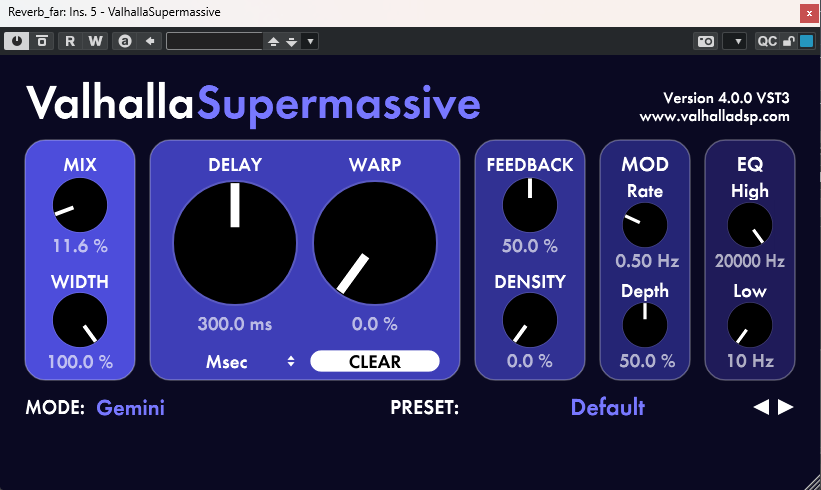Load next preset with down arrow
Viewport: 821px width, 490px height.
(x=291, y=41)
